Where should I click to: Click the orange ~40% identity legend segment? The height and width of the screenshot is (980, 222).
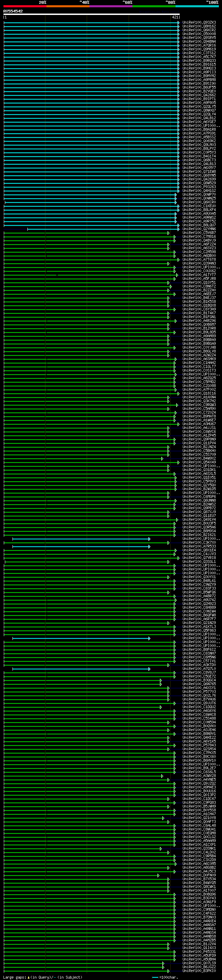[68, 6]
